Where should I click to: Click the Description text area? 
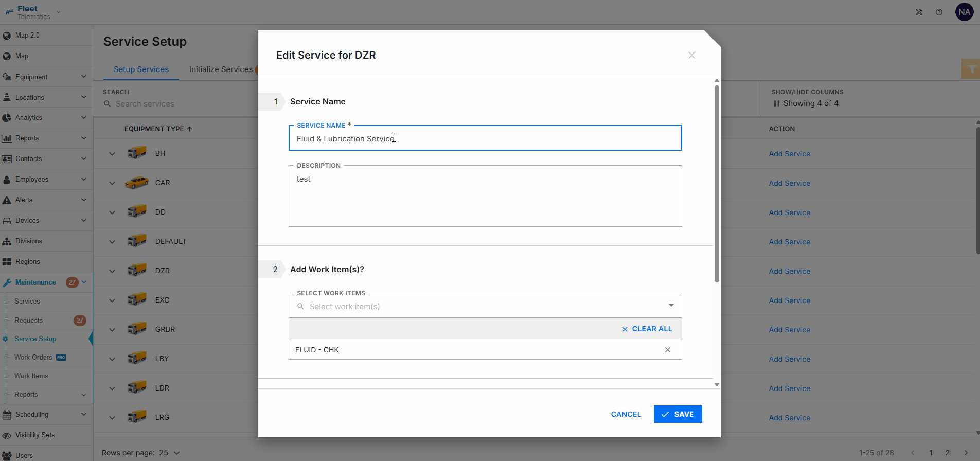[485, 196]
